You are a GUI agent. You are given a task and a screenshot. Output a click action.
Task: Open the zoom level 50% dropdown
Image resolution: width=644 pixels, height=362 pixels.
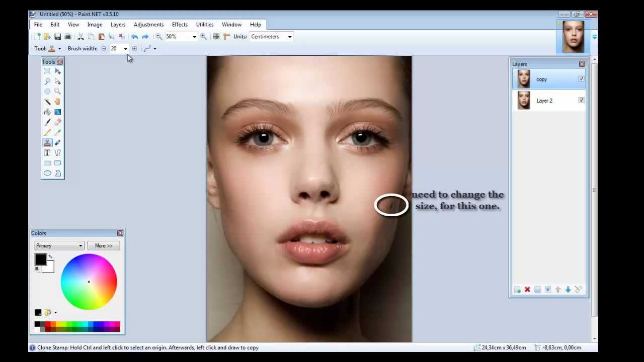point(194,37)
